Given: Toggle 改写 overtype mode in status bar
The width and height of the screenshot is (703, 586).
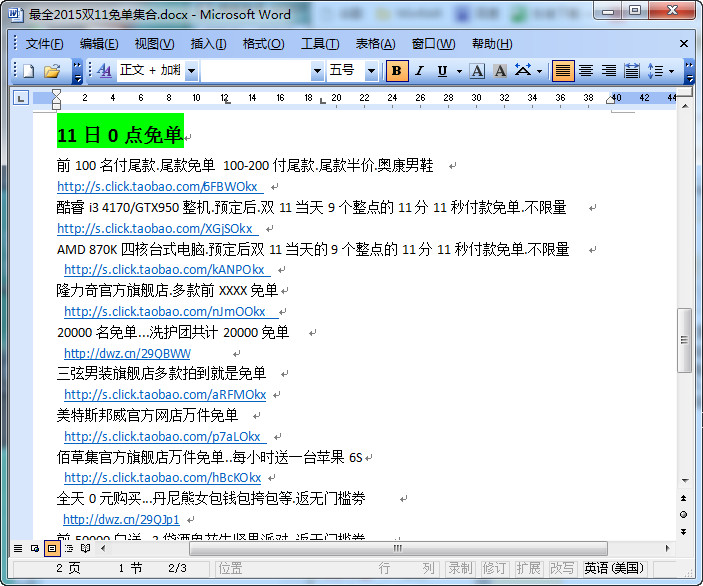Looking at the screenshot, I should (562, 569).
